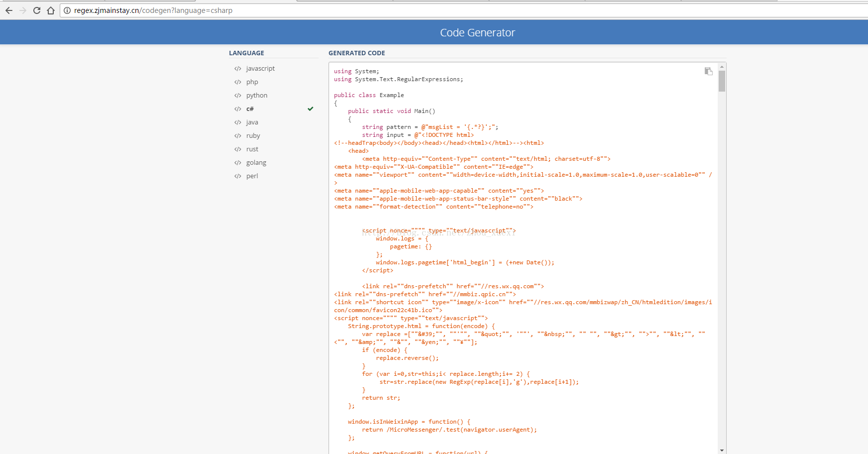Click the LANGUAGE section heading
Viewport: 868px width, 454px height.
point(246,53)
